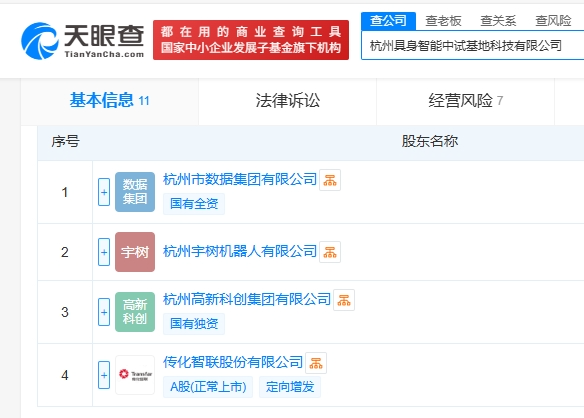Expand row 2 shareholder plus button
This screenshot has height=418, width=584.
104,252
